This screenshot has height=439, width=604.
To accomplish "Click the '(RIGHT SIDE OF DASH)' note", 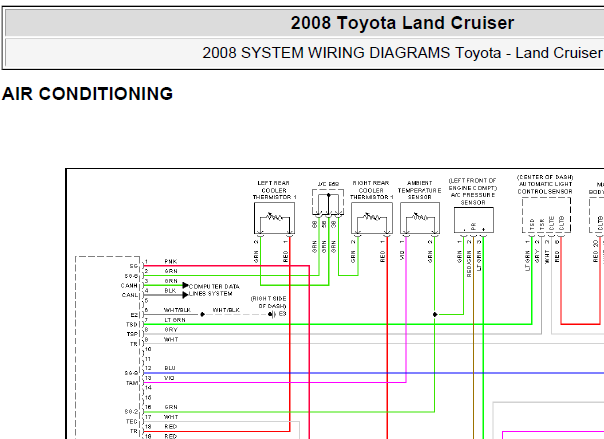I will click(268, 302).
